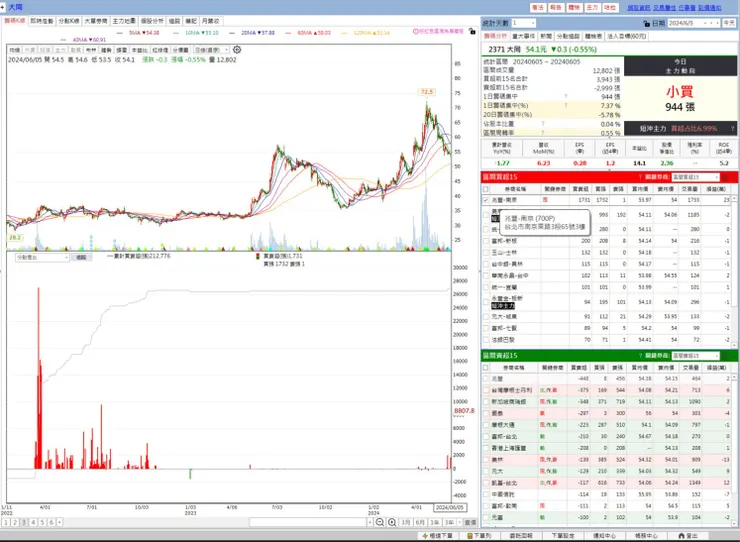Image resolution: width=740 pixels, height=542 pixels.
Task: Toggle the 紅綠燈 chart indicator button
Action: [x=160, y=50]
